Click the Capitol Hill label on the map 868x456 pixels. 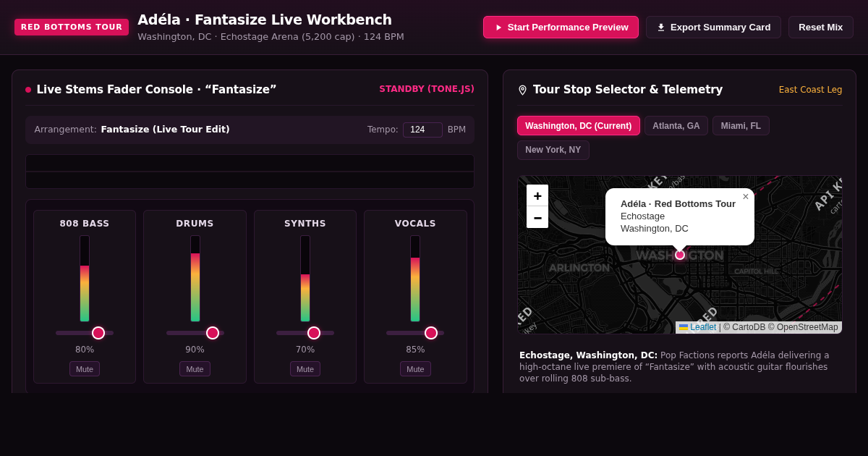757,271
